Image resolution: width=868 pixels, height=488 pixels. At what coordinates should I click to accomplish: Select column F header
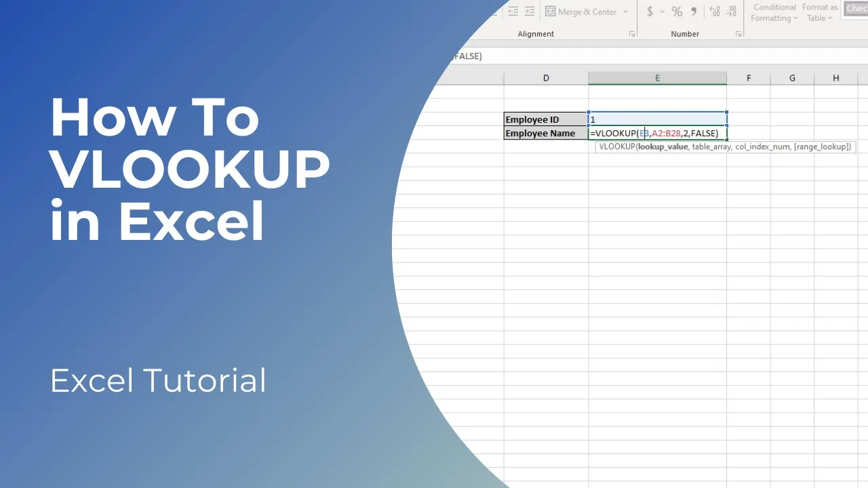coord(749,78)
